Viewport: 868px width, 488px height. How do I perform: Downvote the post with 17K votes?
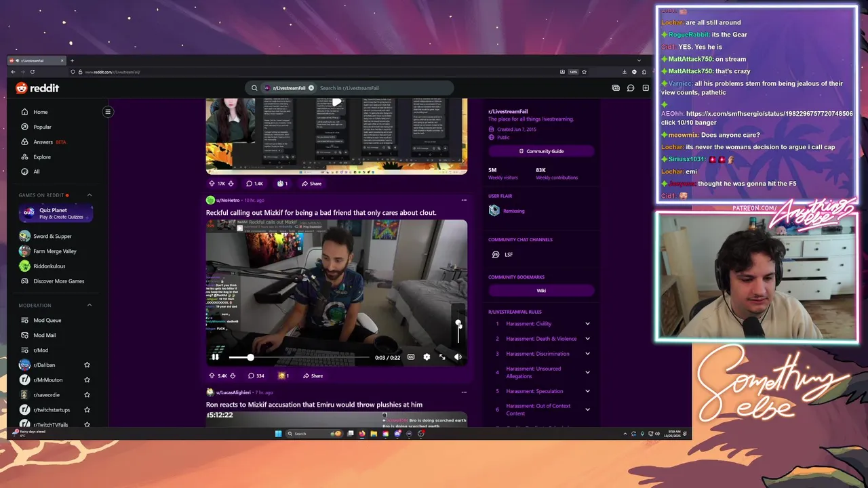[x=231, y=184]
